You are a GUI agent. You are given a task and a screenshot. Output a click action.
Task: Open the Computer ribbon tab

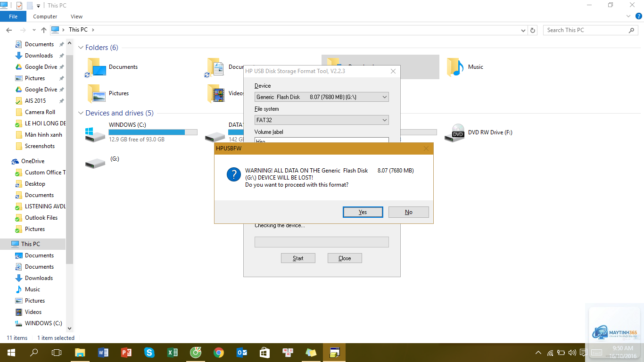click(45, 16)
